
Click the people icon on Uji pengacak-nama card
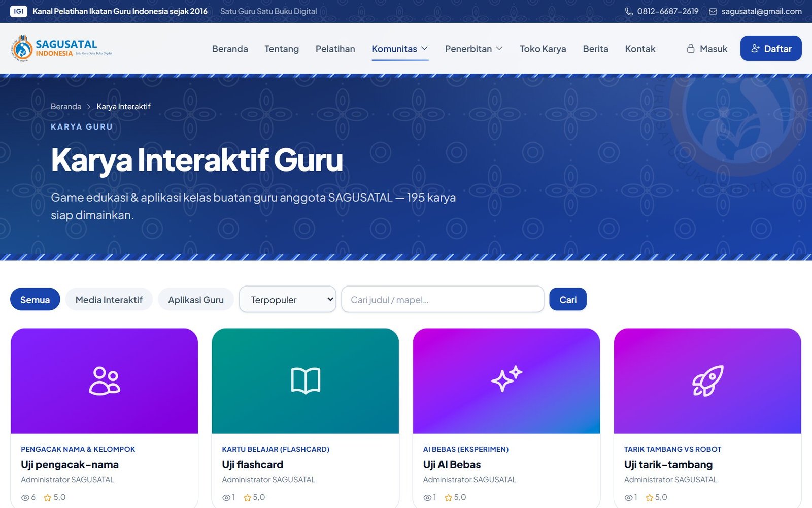click(105, 380)
